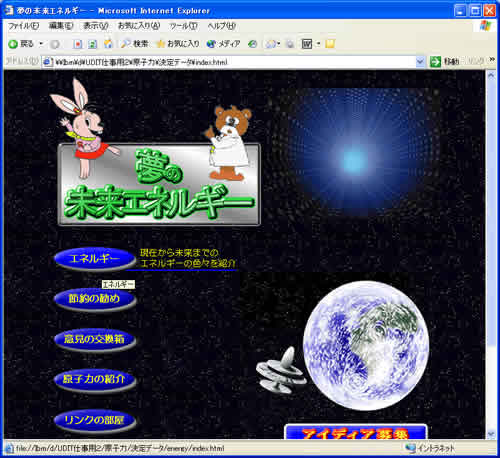Click the Earth globe image
The height and width of the screenshot is (458, 500).
[x=366, y=345]
